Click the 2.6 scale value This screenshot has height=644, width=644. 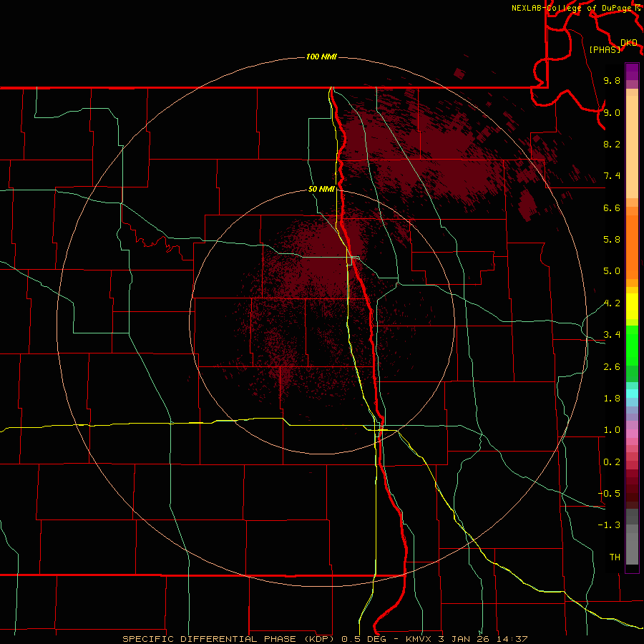coord(612,367)
